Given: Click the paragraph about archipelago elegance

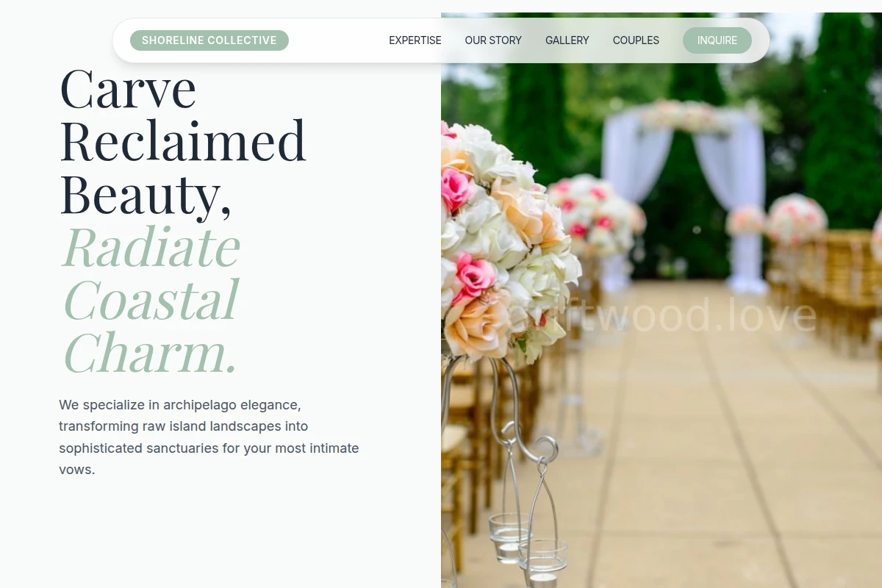Looking at the screenshot, I should [x=209, y=437].
